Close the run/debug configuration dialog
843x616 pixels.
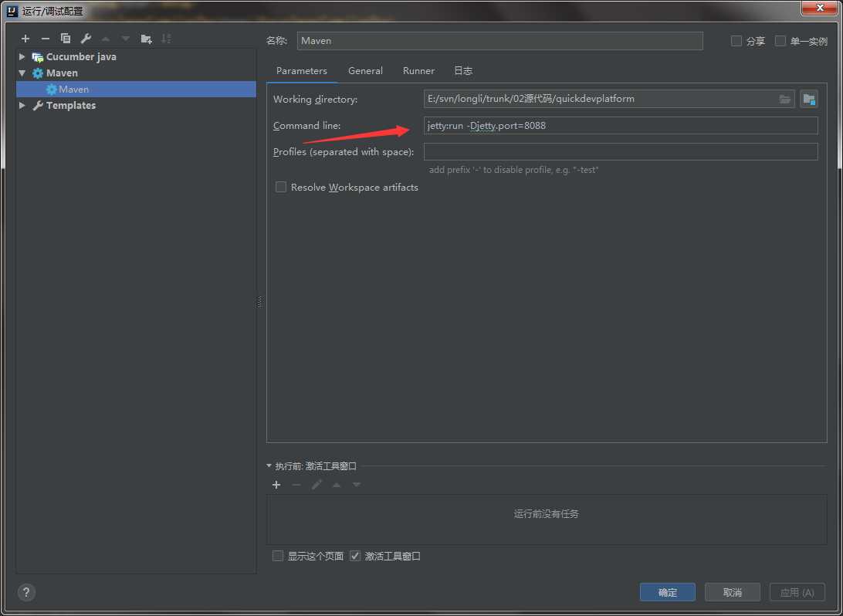819,8
